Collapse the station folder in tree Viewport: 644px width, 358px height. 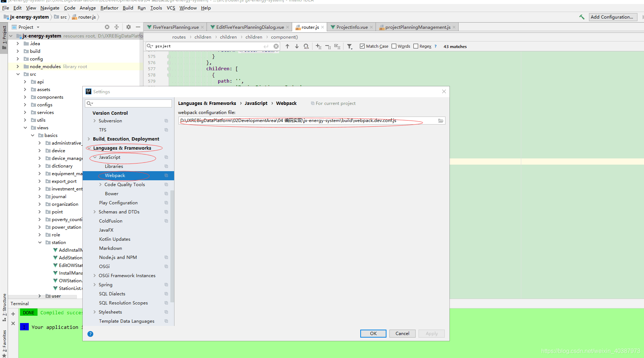point(40,243)
